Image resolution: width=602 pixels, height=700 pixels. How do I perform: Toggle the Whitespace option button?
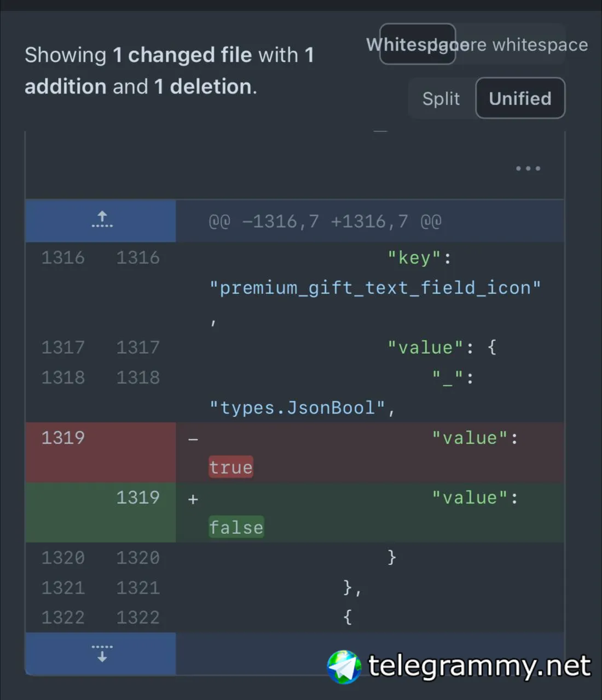417,44
